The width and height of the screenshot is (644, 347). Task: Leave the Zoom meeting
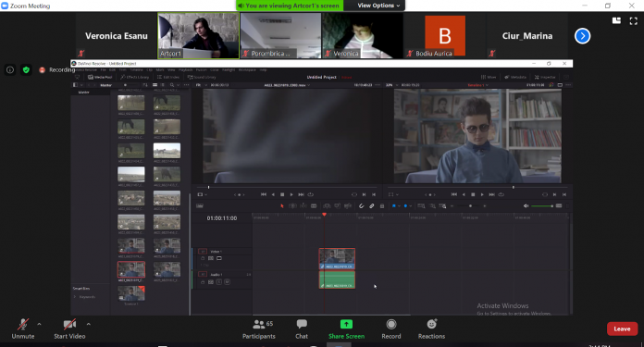click(622, 328)
